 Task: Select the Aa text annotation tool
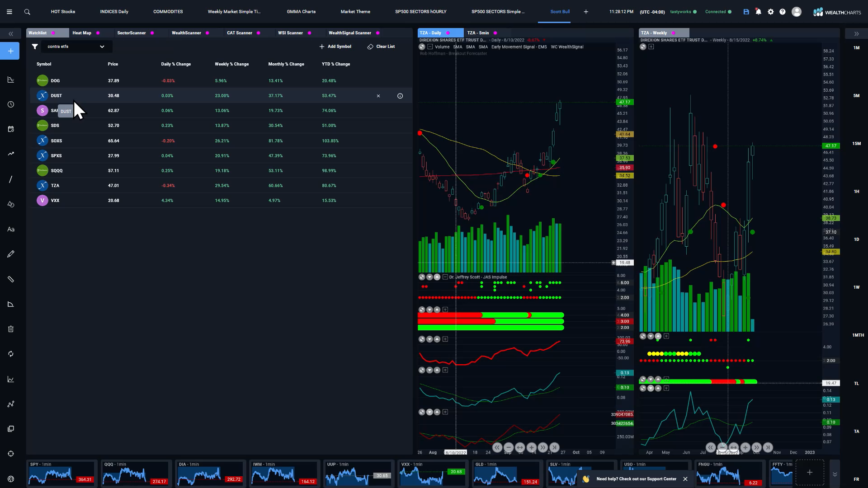[11, 229]
